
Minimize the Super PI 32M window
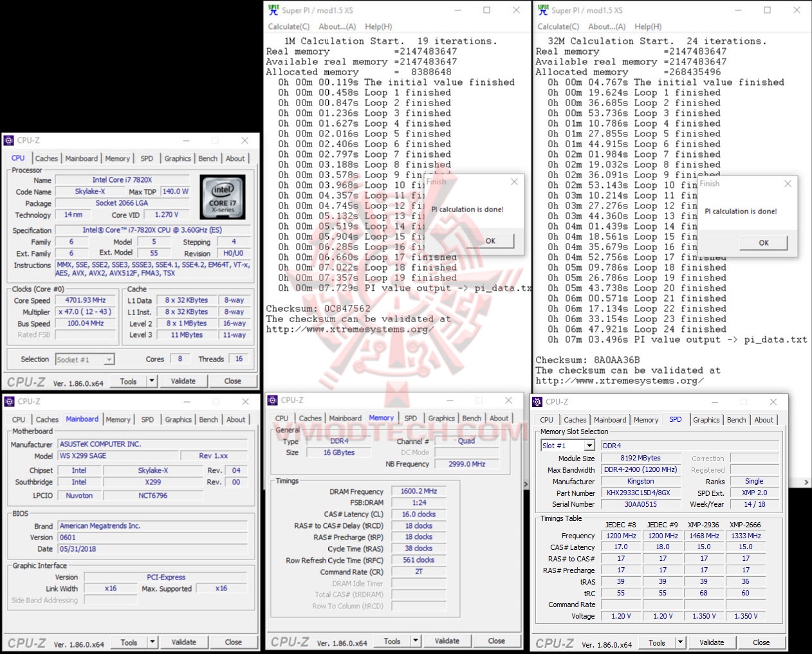[738, 10]
